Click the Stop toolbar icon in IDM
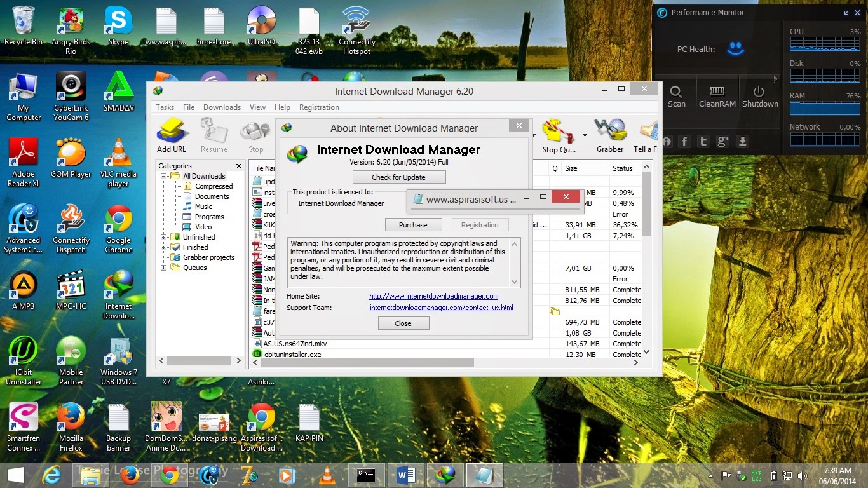Screen dimensions: 868x488 pyautogui.click(x=255, y=136)
